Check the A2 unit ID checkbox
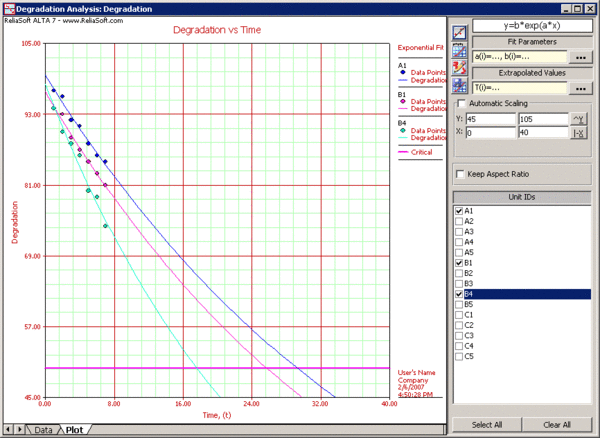The height and width of the screenshot is (438, 600). (x=458, y=222)
